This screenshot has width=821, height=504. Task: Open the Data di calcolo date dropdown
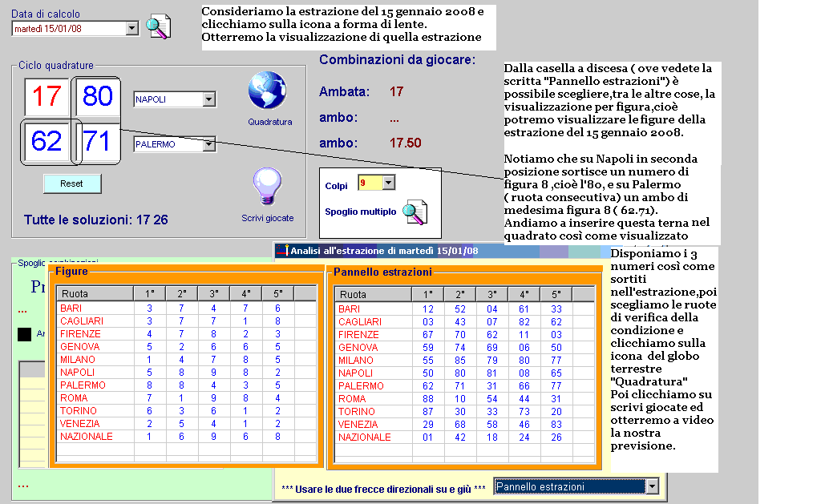click(132, 28)
